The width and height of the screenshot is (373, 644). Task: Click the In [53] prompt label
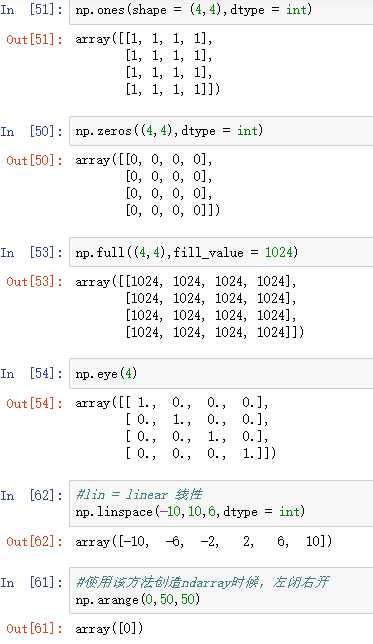tap(32, 252)
